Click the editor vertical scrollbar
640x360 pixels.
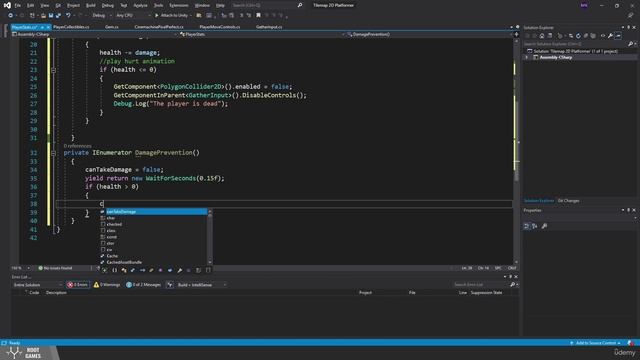516,151
